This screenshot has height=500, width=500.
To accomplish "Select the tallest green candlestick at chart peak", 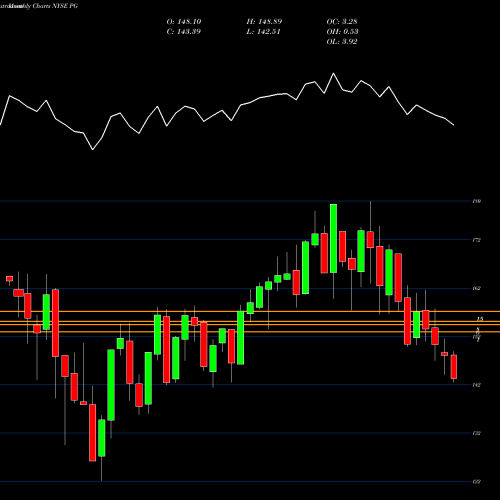I will (x=333, y=238).
